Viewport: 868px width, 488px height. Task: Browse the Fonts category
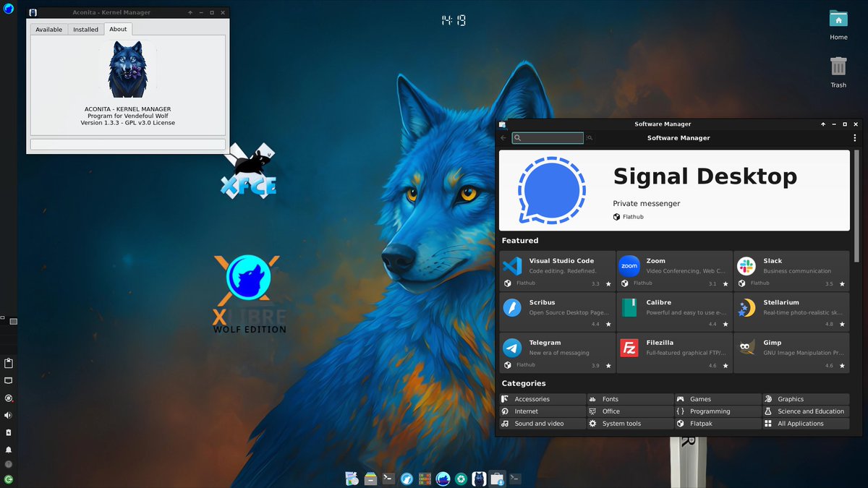click(x=630, y=399)
